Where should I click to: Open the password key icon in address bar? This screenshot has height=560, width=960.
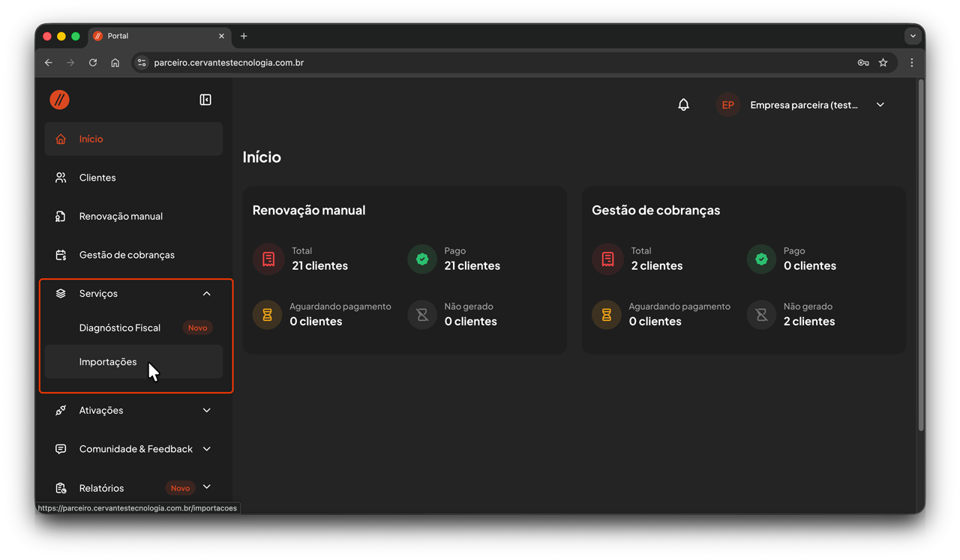(863, 63)
